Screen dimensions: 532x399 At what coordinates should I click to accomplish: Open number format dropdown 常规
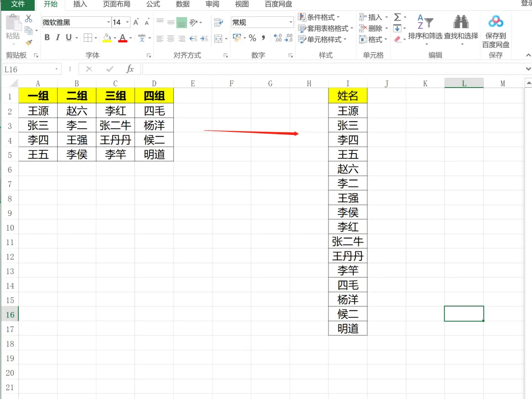coord(291,22)
